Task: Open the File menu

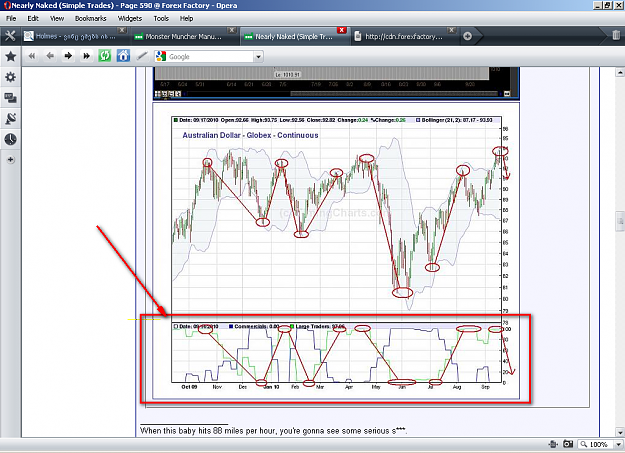Action: pyautogui.click(x=11, y=18)
